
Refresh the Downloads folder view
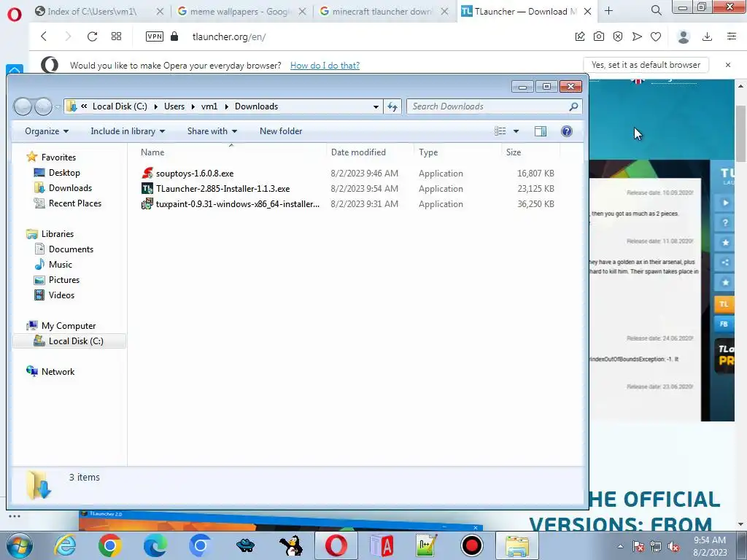tap(392, 106)
